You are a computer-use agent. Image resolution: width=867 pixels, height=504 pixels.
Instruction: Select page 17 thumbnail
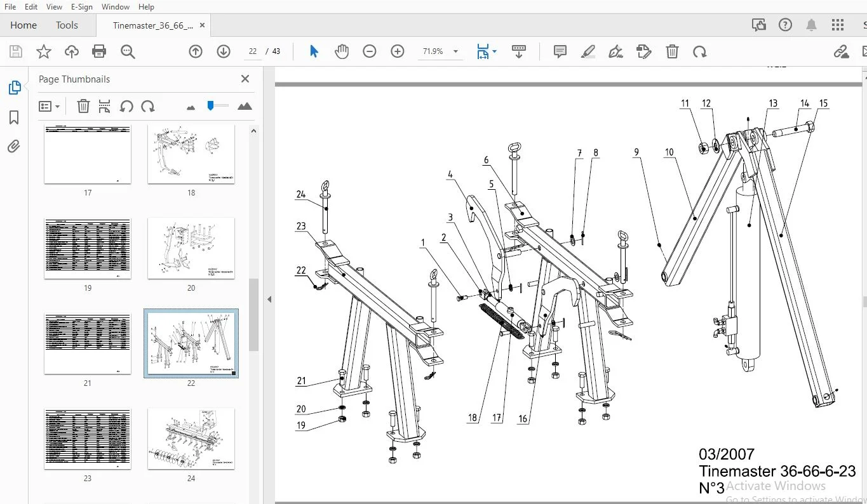point(88,154)
